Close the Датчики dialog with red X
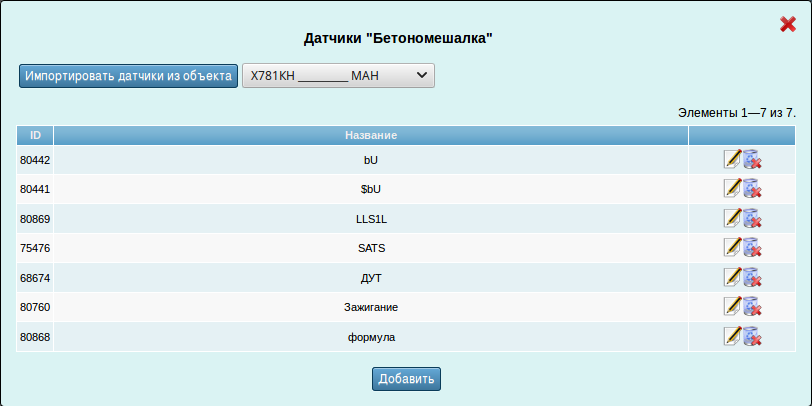 coord(787,24)
